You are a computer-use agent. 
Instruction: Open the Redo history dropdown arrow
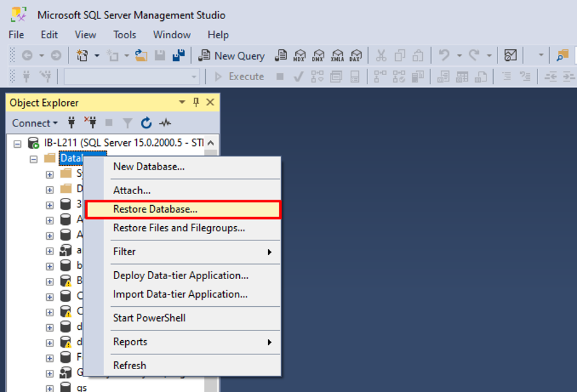(x=489, y=55)
